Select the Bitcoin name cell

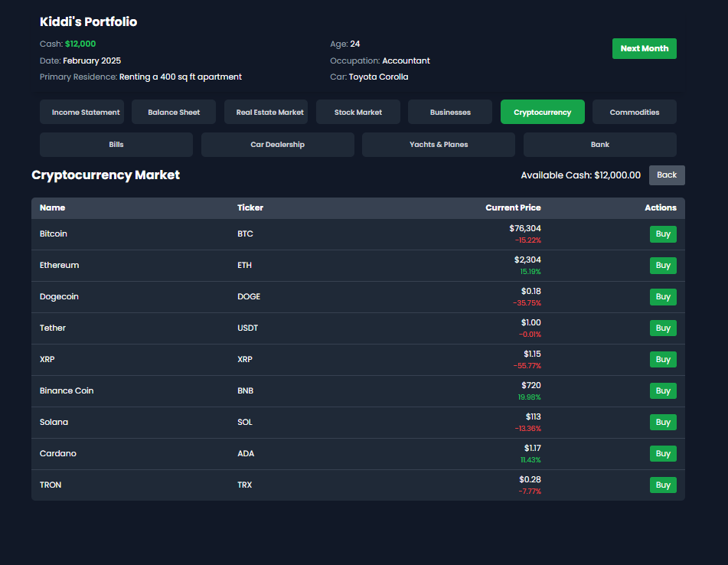click(54, 234)
